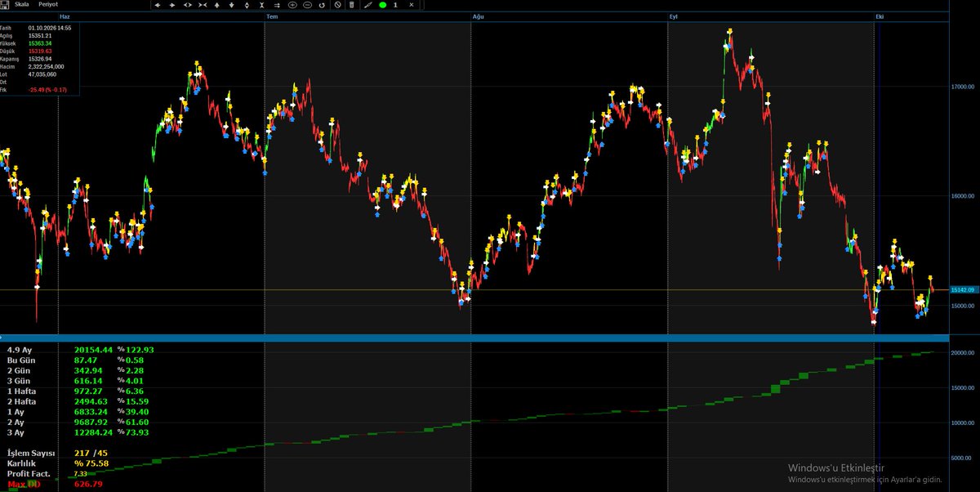Click the zoom out minus circle icon
The width and height of the screenshot is (980, 492).
(x=307, y=5)
